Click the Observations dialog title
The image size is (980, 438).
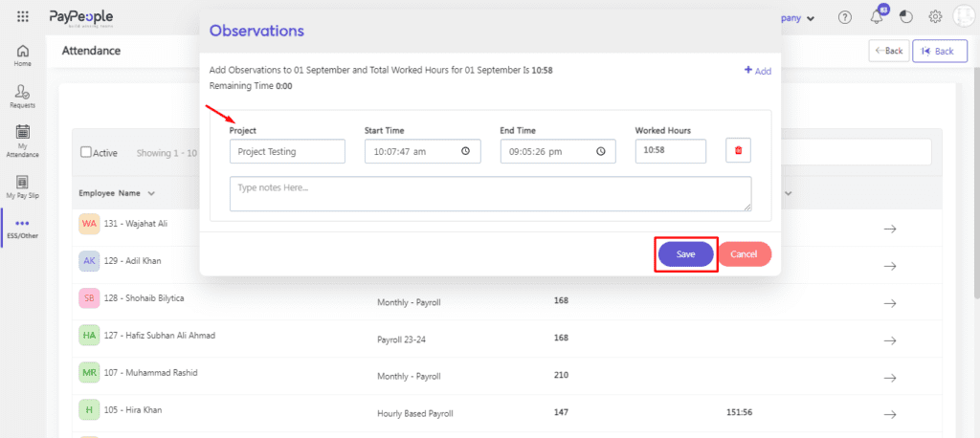coord(256,30)
